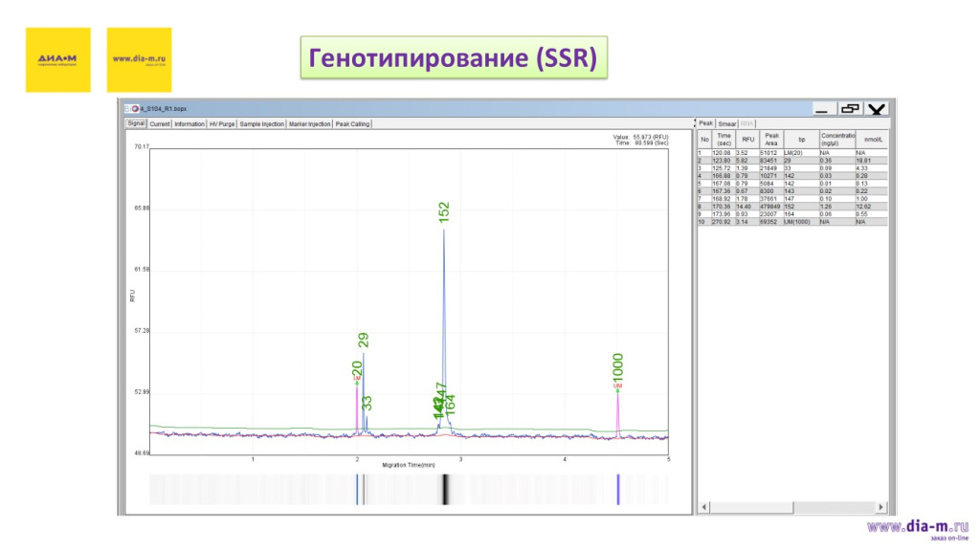Open the Sample Injection tab
Screen dimensions: 980x551
(x=261, y=123)
